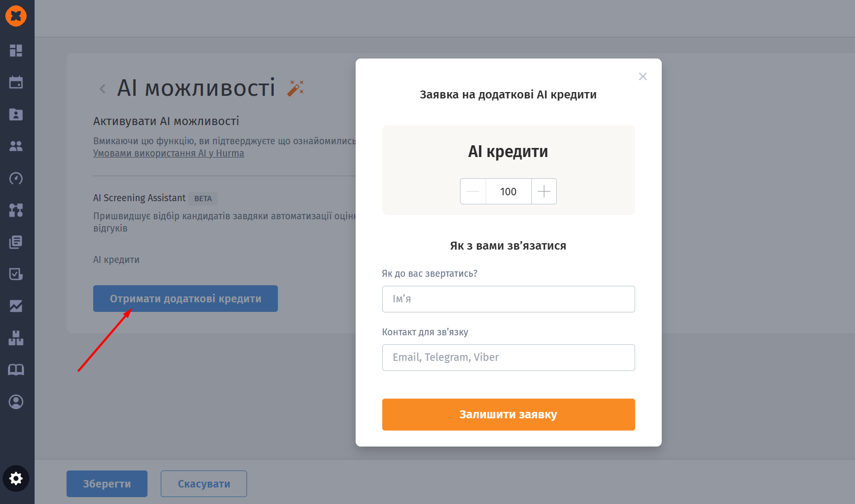
Task: Open the org structure diagram icon
Action: pos(16,210)
